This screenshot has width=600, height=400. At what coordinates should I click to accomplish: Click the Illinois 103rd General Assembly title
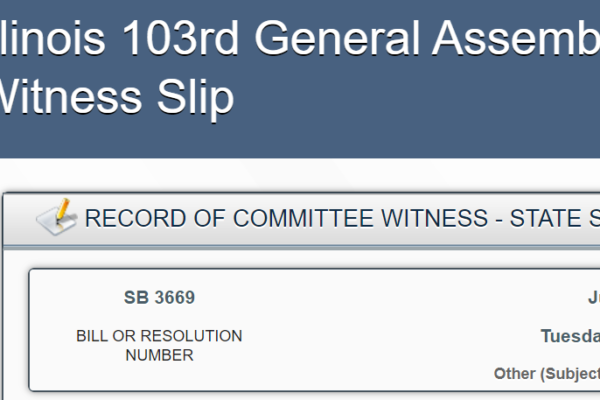300,38
